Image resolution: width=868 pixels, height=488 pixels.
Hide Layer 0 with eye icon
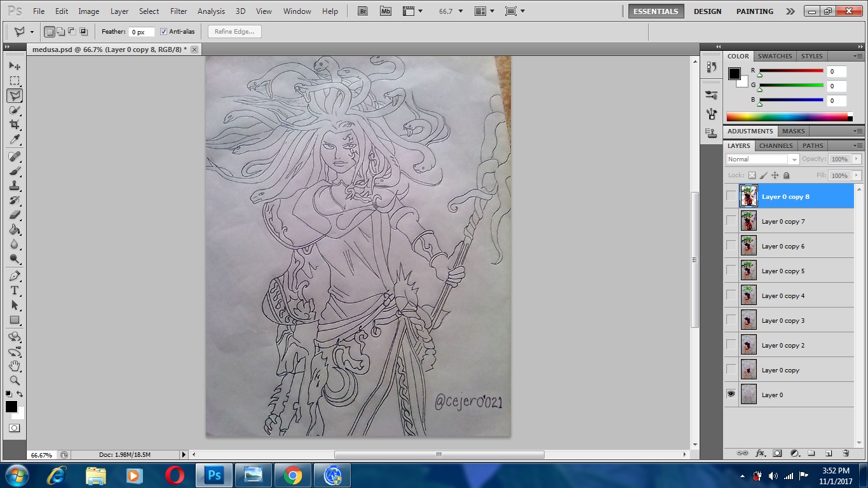pos(731,395)
